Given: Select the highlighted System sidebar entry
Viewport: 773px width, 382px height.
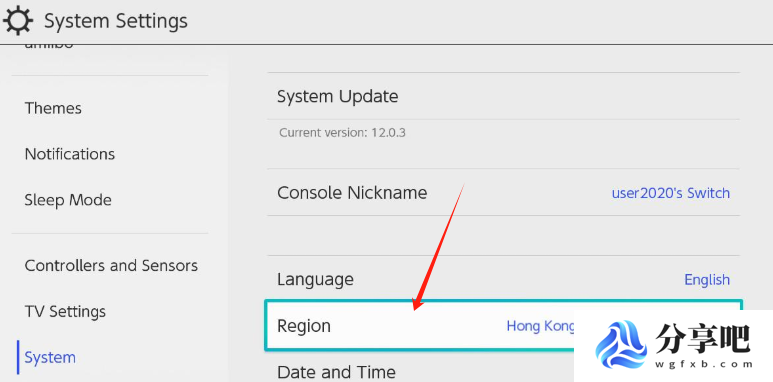Looking at the screenshot, I should pos(50,357).
